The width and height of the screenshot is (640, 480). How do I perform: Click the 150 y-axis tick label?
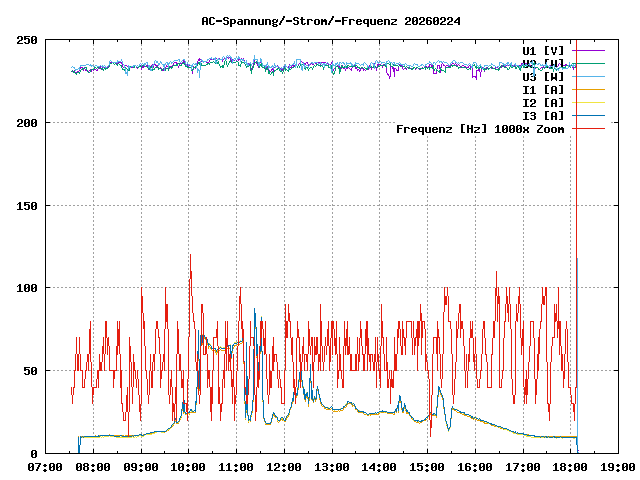[27, 205]
